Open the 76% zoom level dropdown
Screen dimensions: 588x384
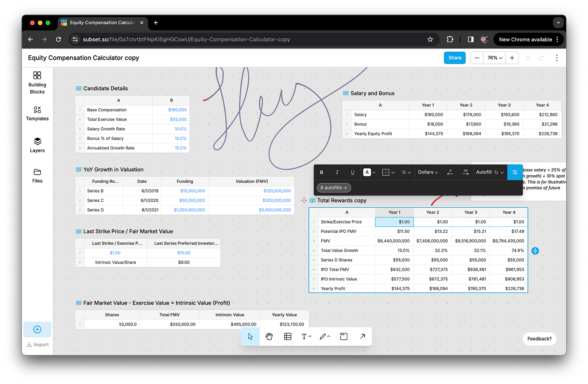pyautogui.click(x=495, y=58)
